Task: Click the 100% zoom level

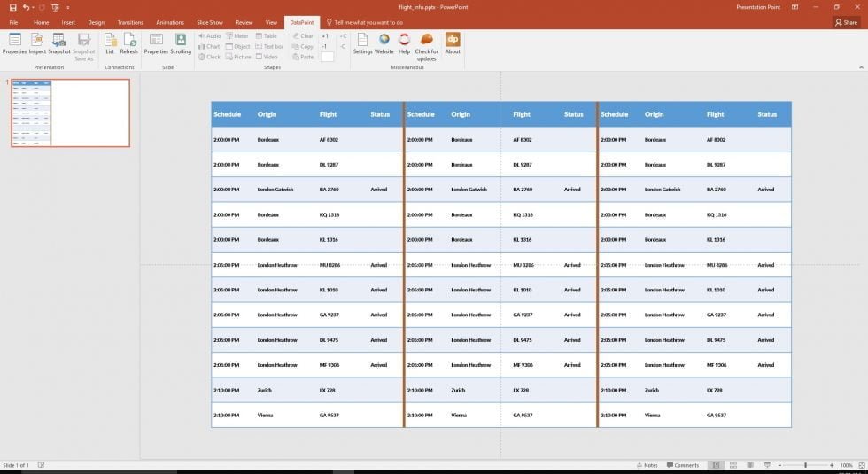Action: [x=847, y=466]
